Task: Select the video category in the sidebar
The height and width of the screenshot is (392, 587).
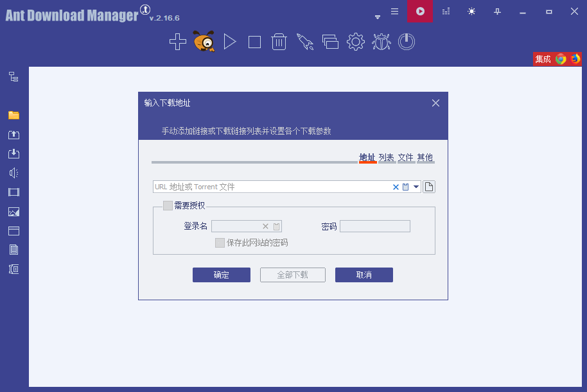Action: tap(13, 192)
